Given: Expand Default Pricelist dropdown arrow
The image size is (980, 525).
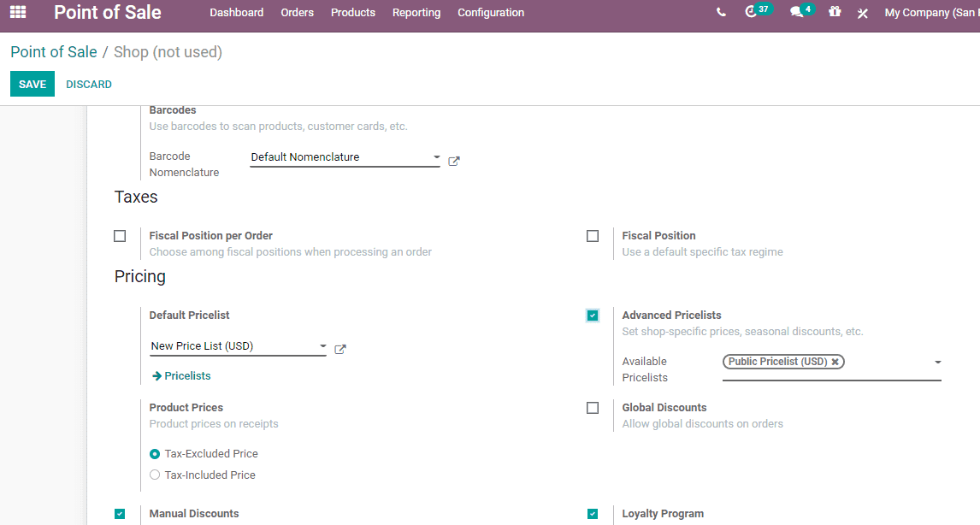Looking at the screenshot, I should pyautogui.click(x=323, y=346).
